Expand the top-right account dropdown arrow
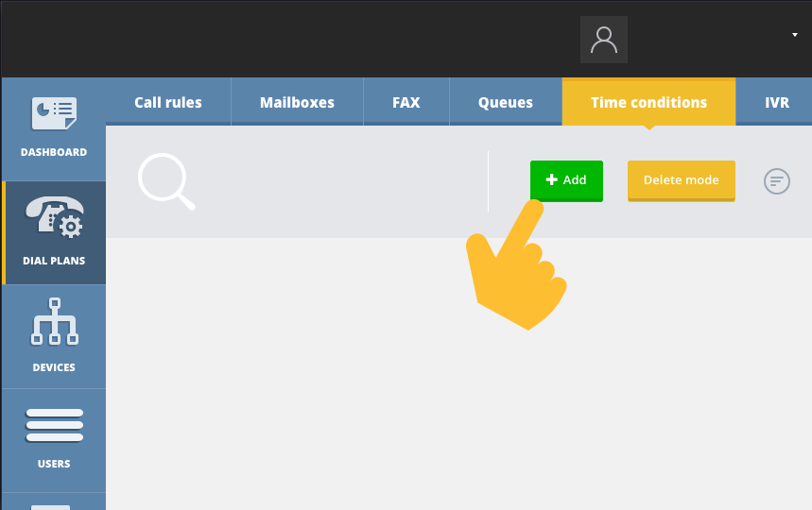The height and width of the screenshot is (510, 812). (794, 34)
